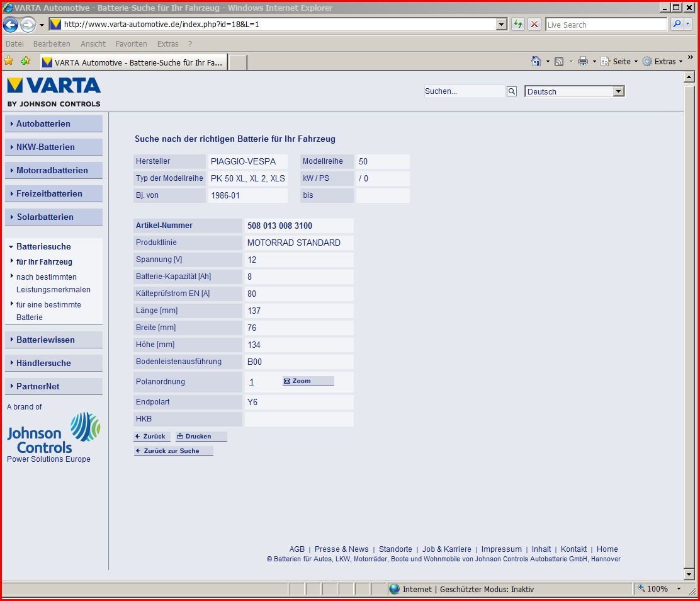Open the Ansicht menu

click(93, 44)
